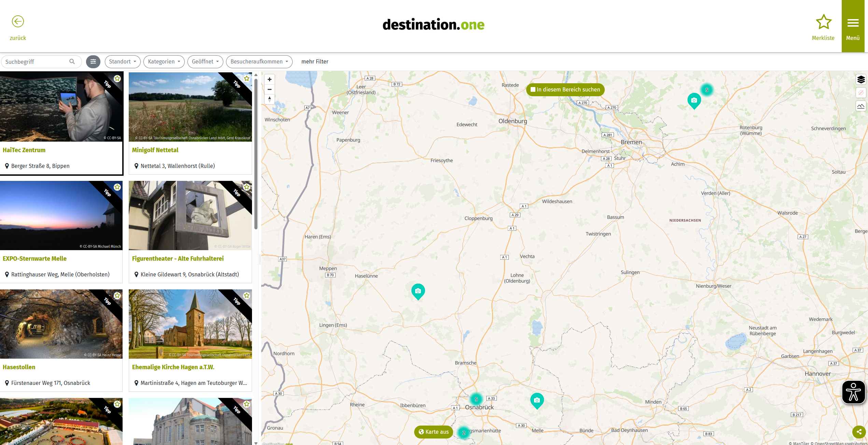Click the green share icon button

click(x=859, y=432)
